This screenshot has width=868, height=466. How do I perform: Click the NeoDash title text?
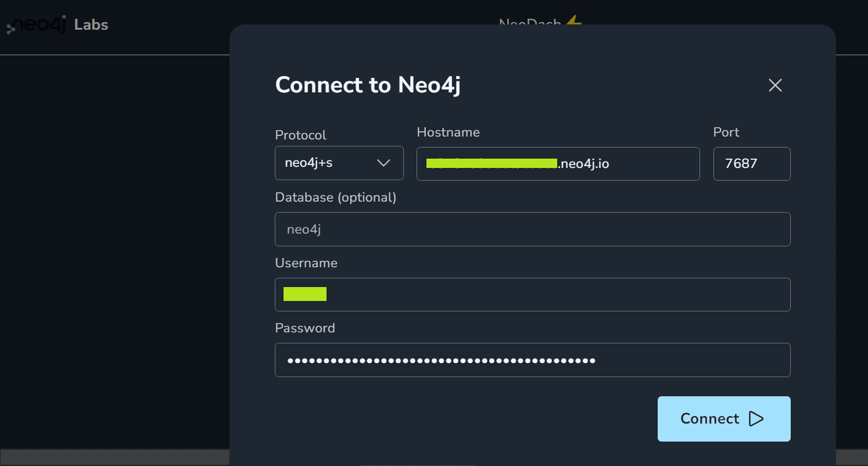tap(529, 23)
